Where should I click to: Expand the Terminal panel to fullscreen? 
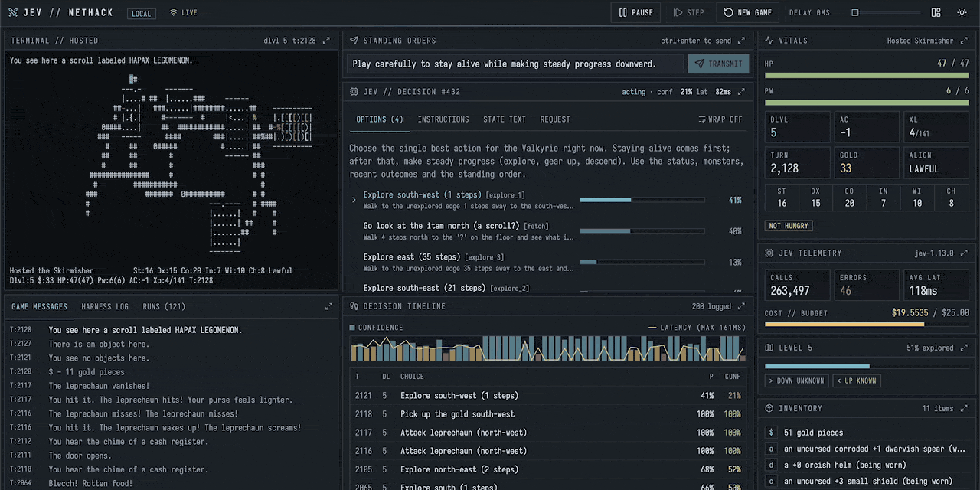pos(326,41)
